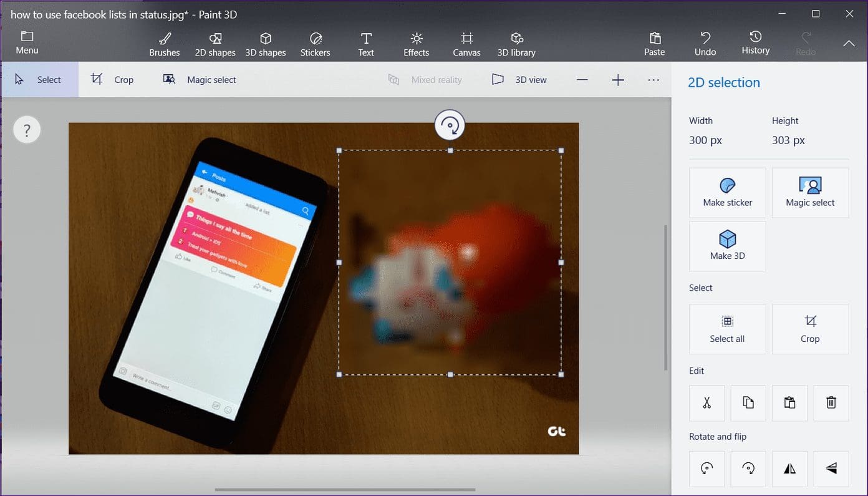Image resolution: width=868 pixels, height=496 pixels.
Task: Open the 3D library
Action: [516, 44]
